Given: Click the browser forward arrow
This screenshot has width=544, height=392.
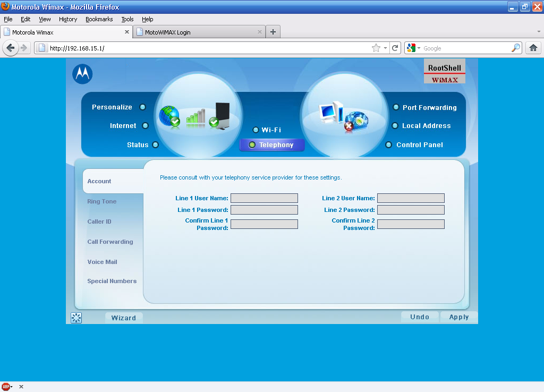Looking at the screenshot, I should click(x=23, y=48).
